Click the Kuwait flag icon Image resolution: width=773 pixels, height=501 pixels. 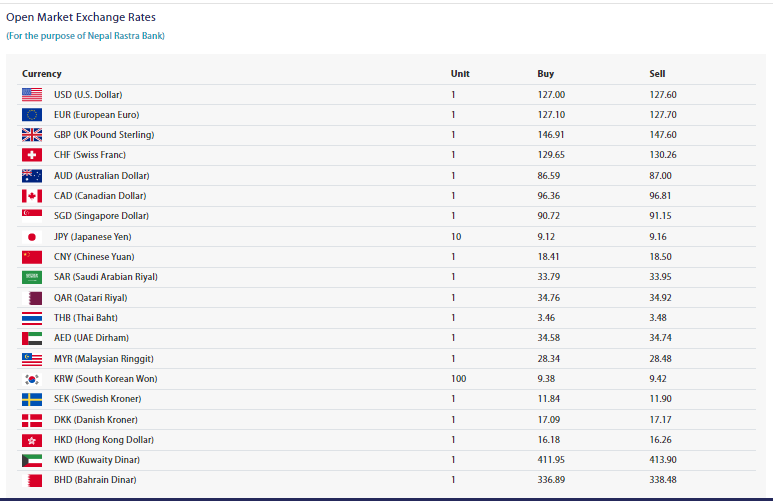[x=32, y=460]
